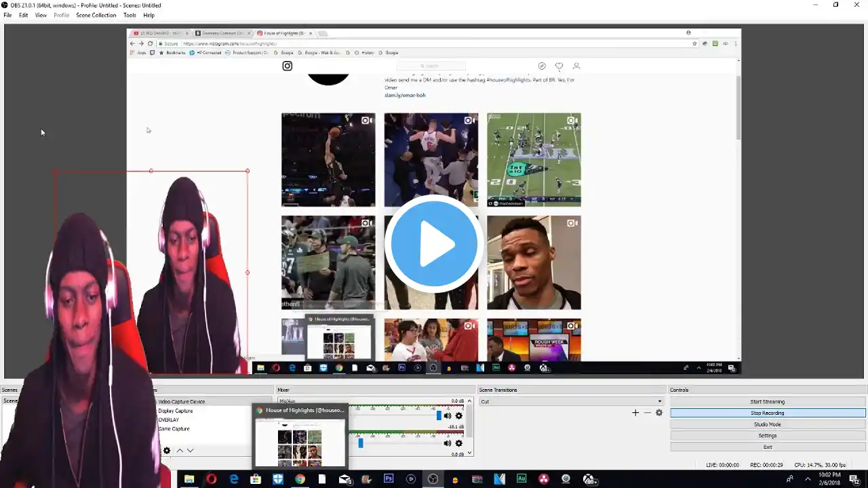Open the History bookmark in bookmarks bar
This screenshot has width=868, height=488.
pos(365,52)
